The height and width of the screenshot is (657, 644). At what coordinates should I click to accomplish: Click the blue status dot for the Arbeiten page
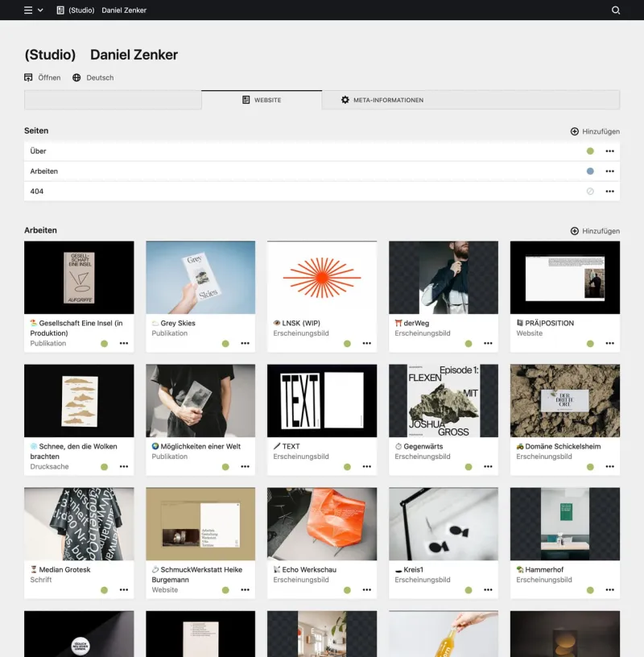[x=588, y=171]
